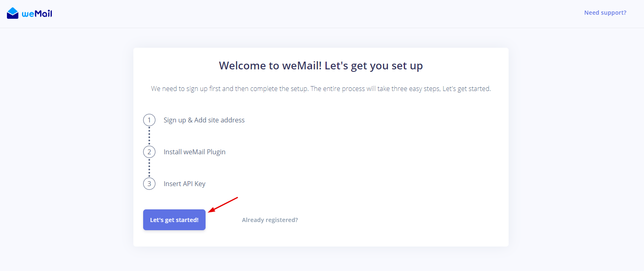This screenshot has width=644, height=271.
Task: Click the step 3 numbered circle
Action: coord(149,183)
